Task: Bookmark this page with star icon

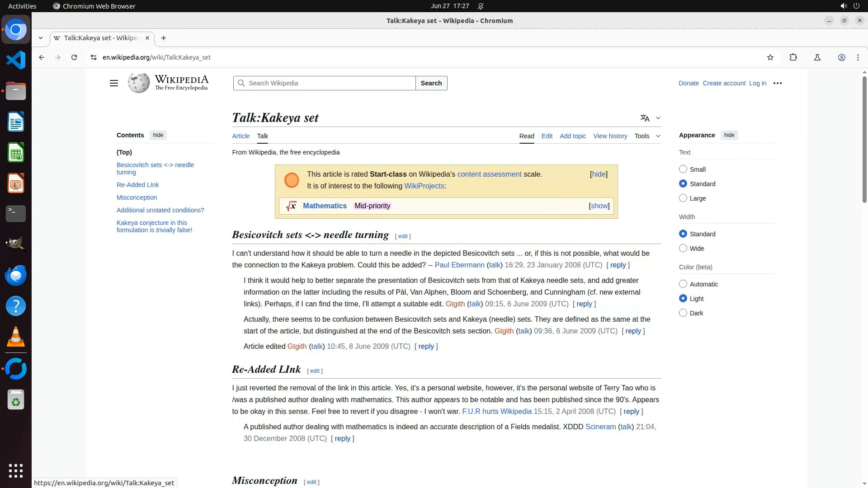Action: point(770,57)
